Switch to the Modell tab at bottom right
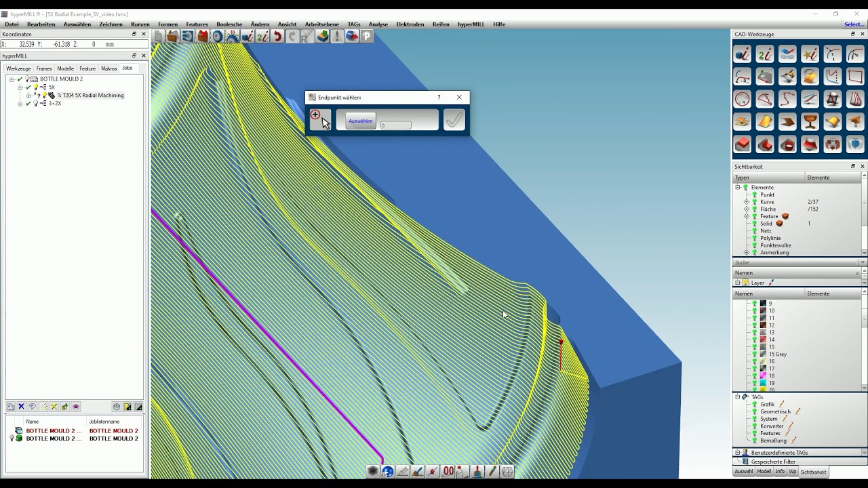This screenshot has width=868, height=488. (x=764, y=472)
